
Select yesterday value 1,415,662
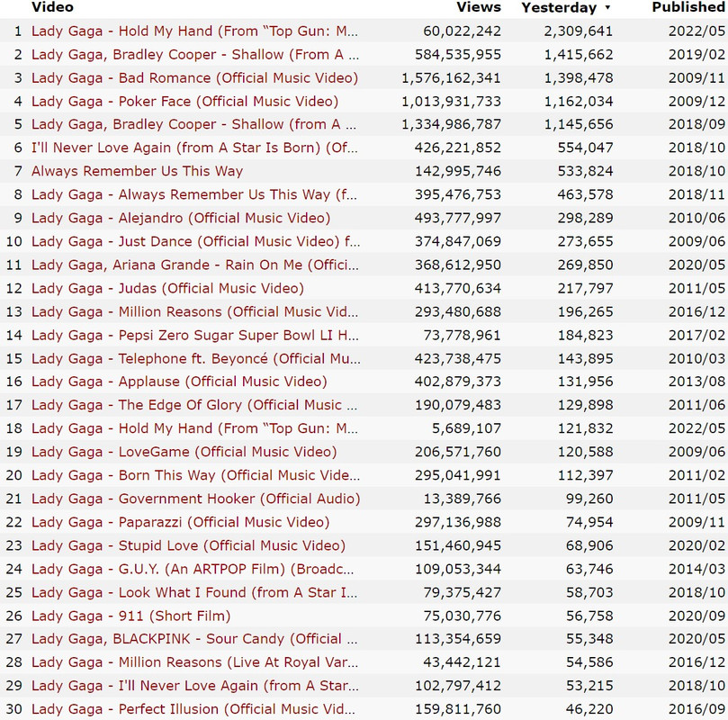tap(579, 54)
